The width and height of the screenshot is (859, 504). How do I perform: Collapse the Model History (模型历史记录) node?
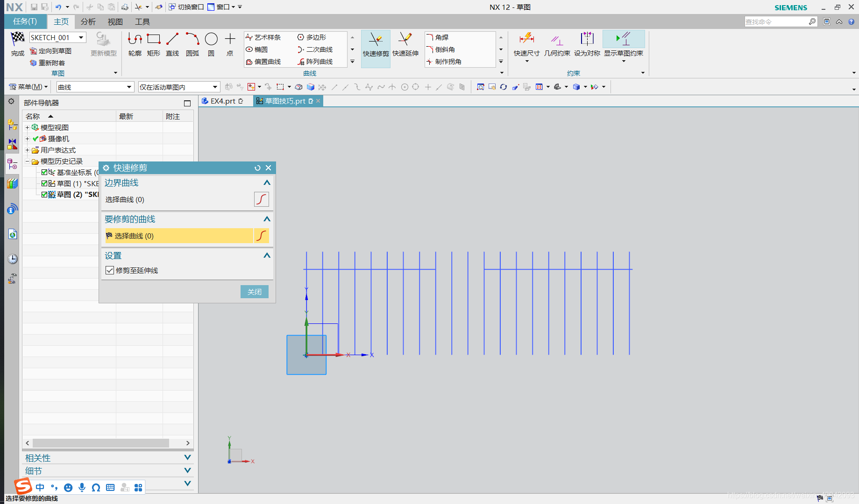pos(27,161)
